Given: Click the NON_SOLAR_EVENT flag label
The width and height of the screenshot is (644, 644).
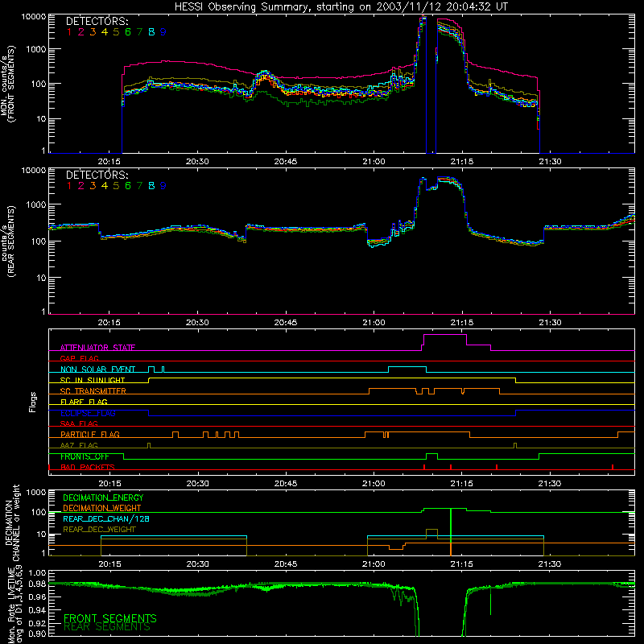Looking at the screenshot, I should (x=97, y=369).
